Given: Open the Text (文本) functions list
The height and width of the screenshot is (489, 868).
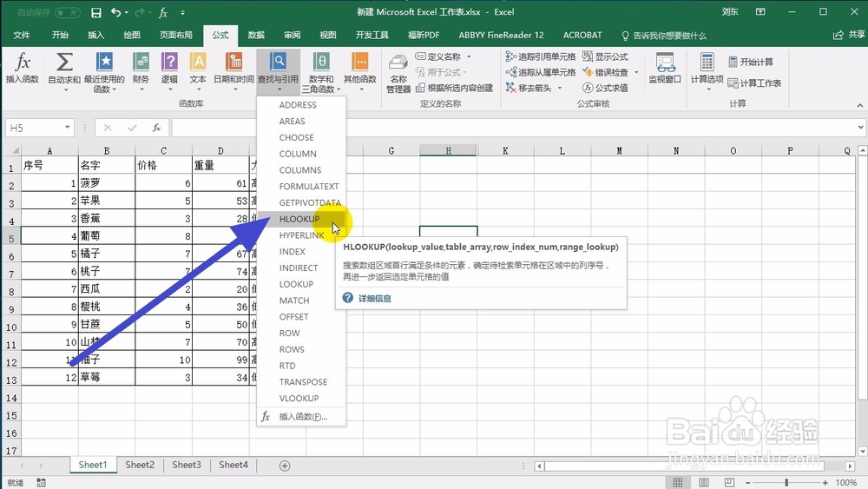Looking at the screenshot, I should [x=198, y=72].
